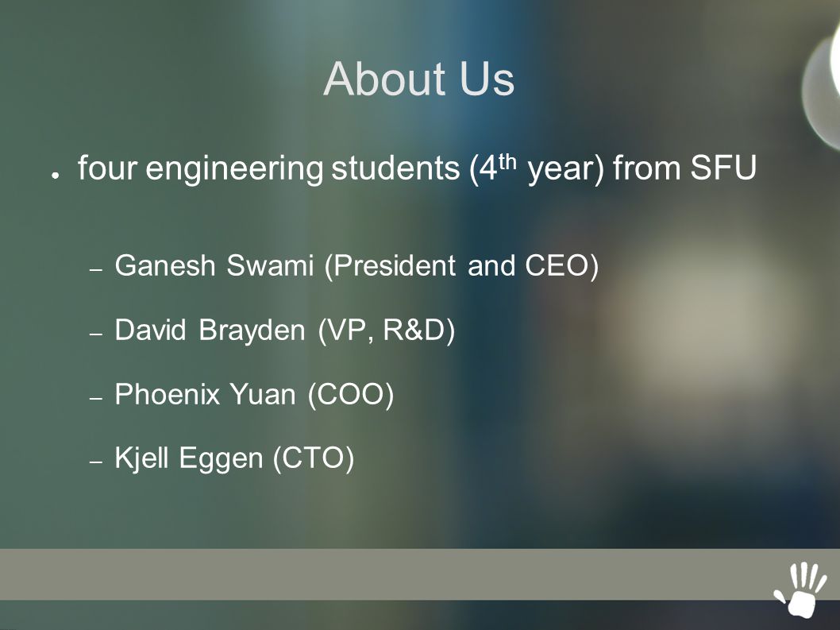Viewport: 840px width, 630px height.
Task: Click the dash before David Brayden
Action: click(x=96, y=334)
